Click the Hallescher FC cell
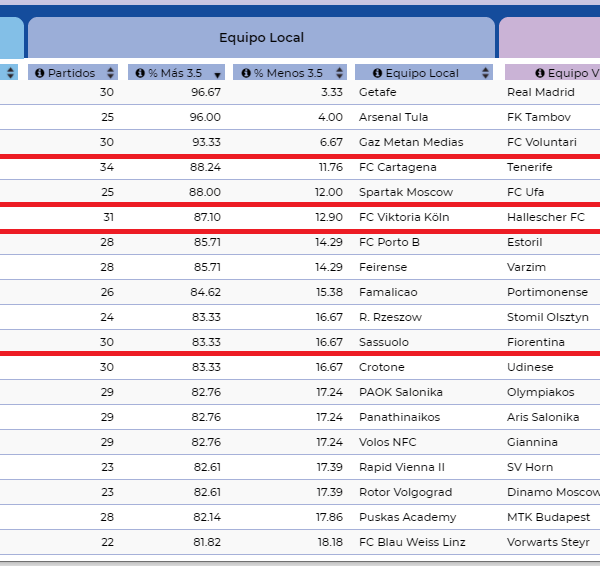This screenshot has width=600, height=566. (546, 217)
